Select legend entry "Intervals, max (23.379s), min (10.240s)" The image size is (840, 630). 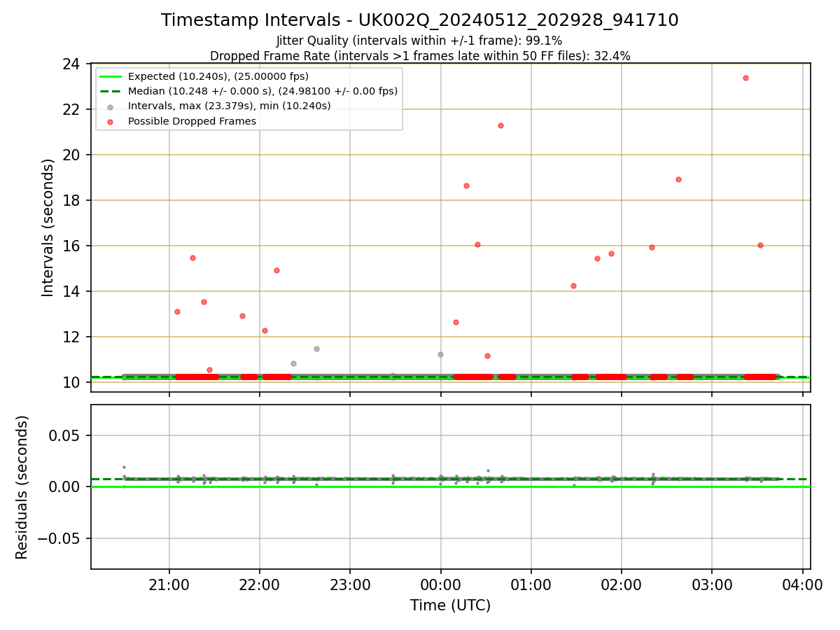[x=230, y=106]
